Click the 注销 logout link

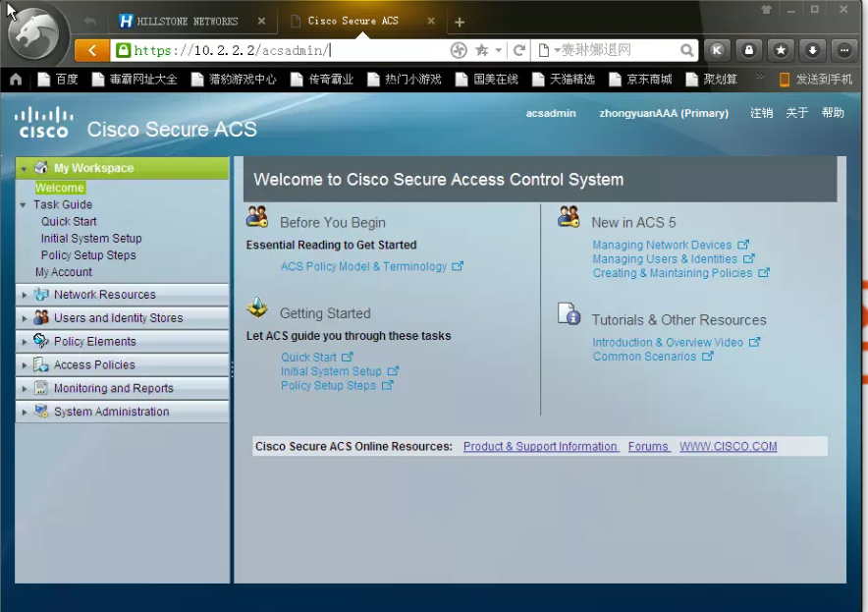761,113
